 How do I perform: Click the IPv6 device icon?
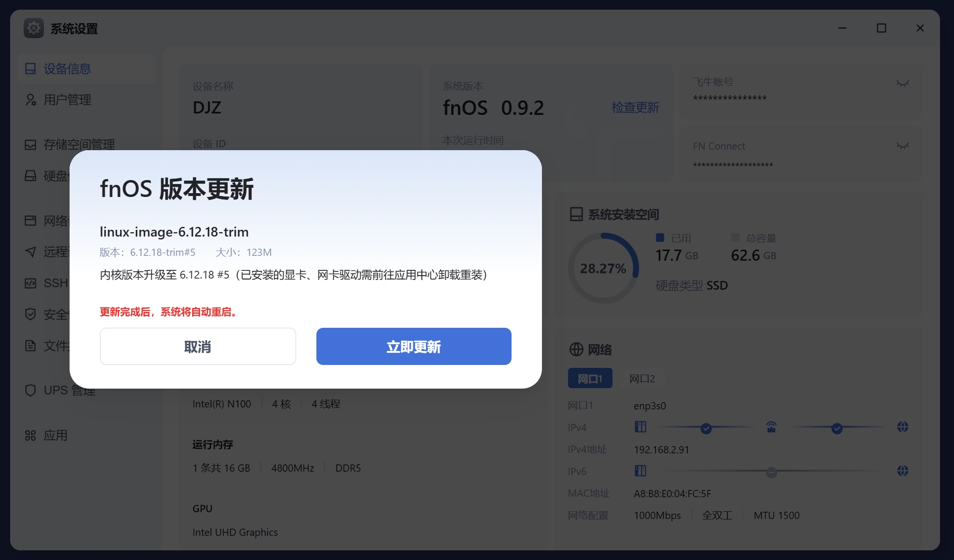641,471
